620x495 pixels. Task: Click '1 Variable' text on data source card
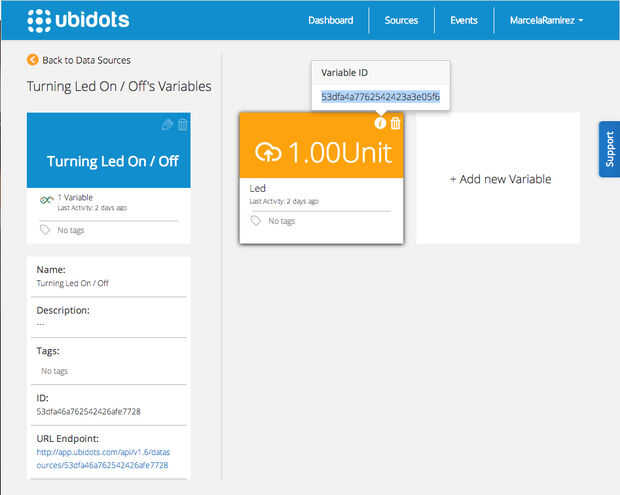[75, 197]
